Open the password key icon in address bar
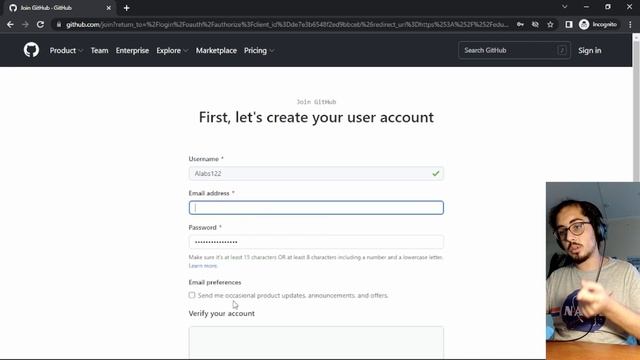This screenshot has height=360, width=640. pyautogui.click(x=520, y=24)
